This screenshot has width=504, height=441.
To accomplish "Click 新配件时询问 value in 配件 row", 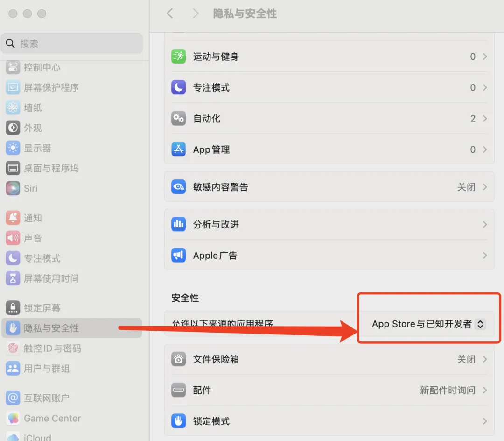I will pyautogui.click(x=448, y=390).
